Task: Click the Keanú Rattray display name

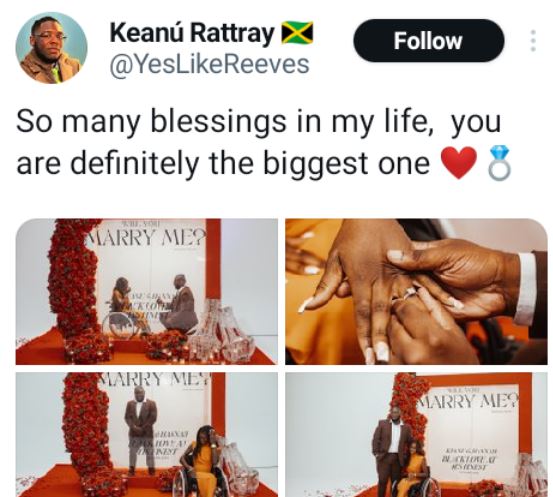Action: tap(192, 33)
